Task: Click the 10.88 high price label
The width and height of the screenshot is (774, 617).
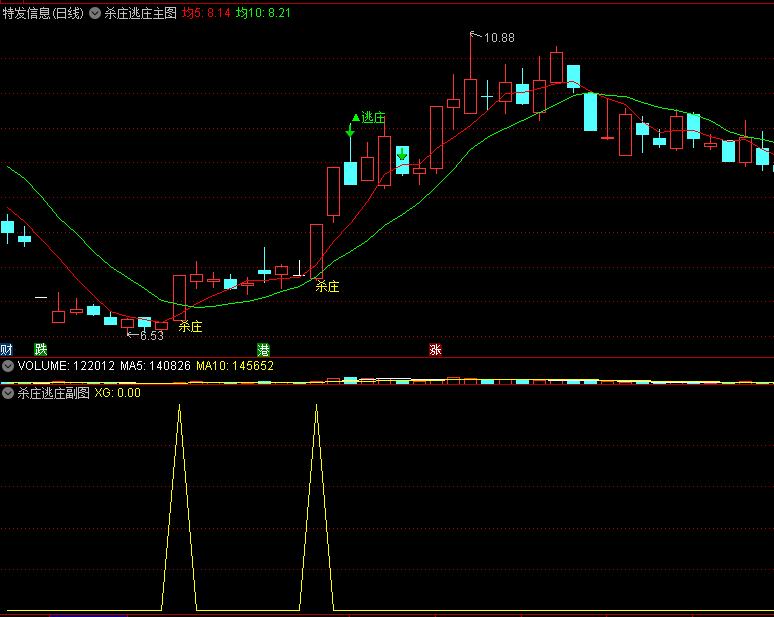Action: click(x=499, y=38)
